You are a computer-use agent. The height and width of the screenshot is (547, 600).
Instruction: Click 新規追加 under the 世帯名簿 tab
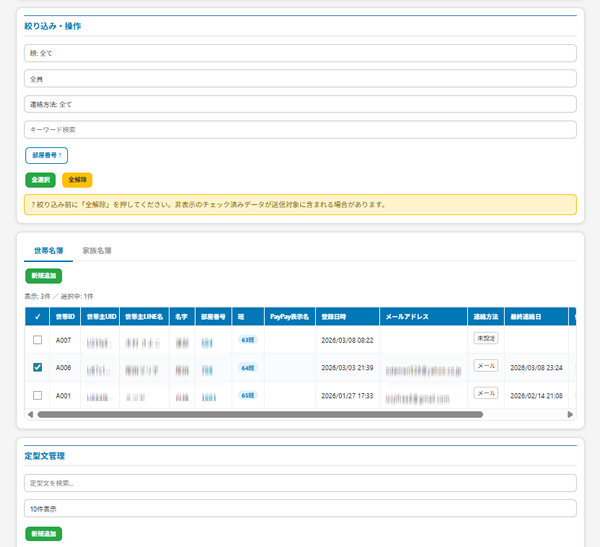click(43, 275)
